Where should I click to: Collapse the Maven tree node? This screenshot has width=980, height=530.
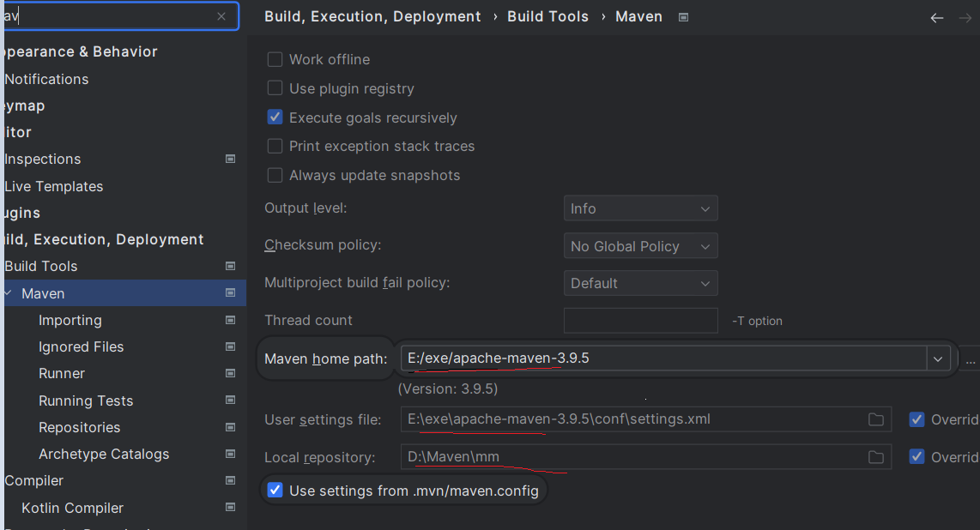[9, 292]
